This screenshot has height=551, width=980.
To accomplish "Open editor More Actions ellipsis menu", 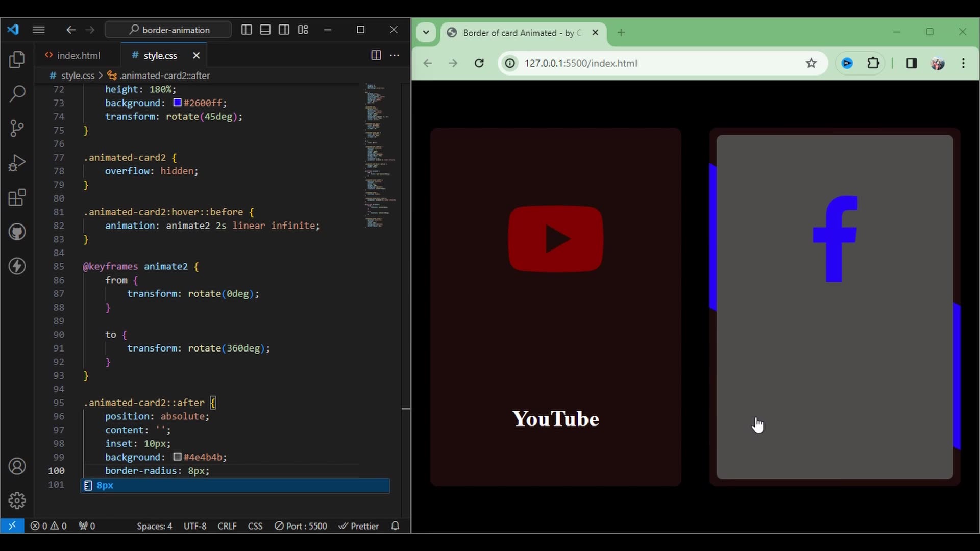I will [x=395, y=55].
